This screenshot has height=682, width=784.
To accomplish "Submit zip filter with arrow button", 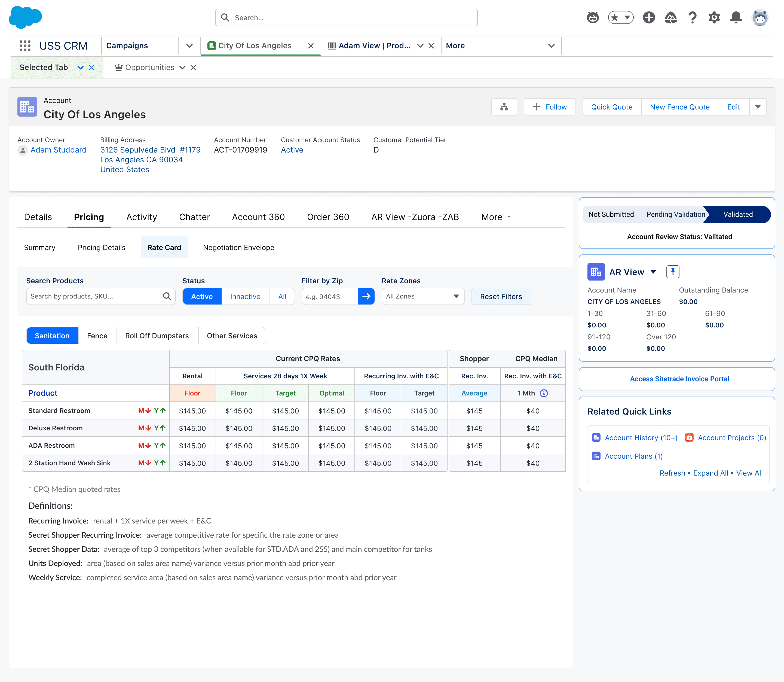I will [x=366, y=297].
